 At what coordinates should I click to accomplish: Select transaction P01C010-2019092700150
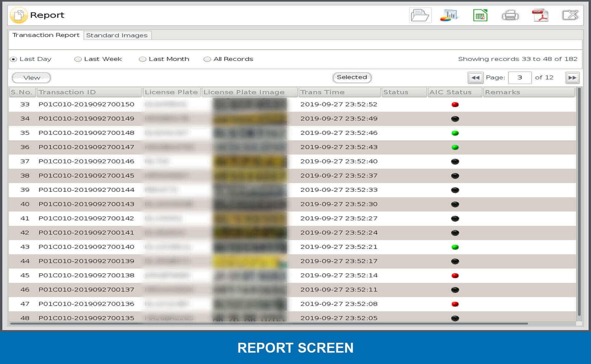pyautogui.click(x=86, y=104)
